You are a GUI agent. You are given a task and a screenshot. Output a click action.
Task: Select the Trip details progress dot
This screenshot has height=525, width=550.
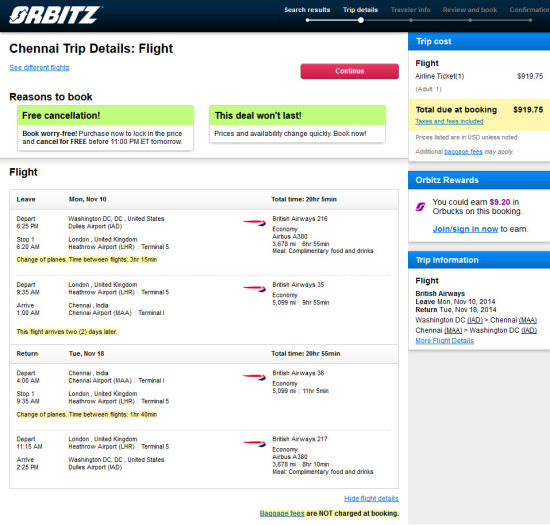(x=361, y=20)
